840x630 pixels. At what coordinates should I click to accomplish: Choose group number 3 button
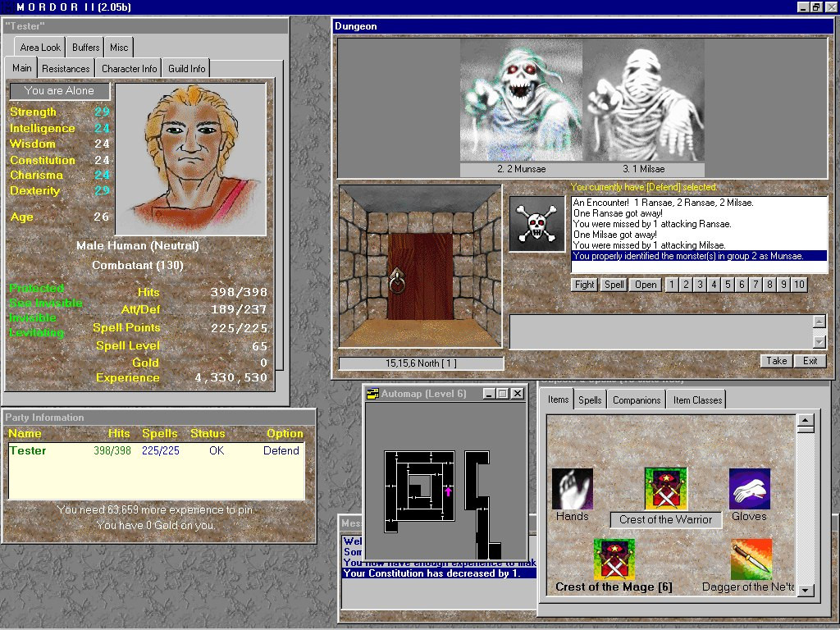coord(700,285)
